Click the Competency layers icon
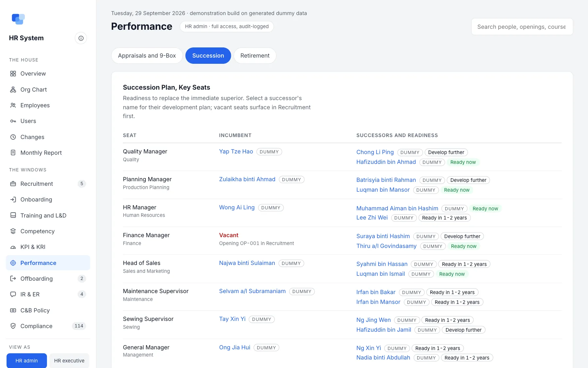The width and height of the screenshot is (588, 368). [13, 231]
